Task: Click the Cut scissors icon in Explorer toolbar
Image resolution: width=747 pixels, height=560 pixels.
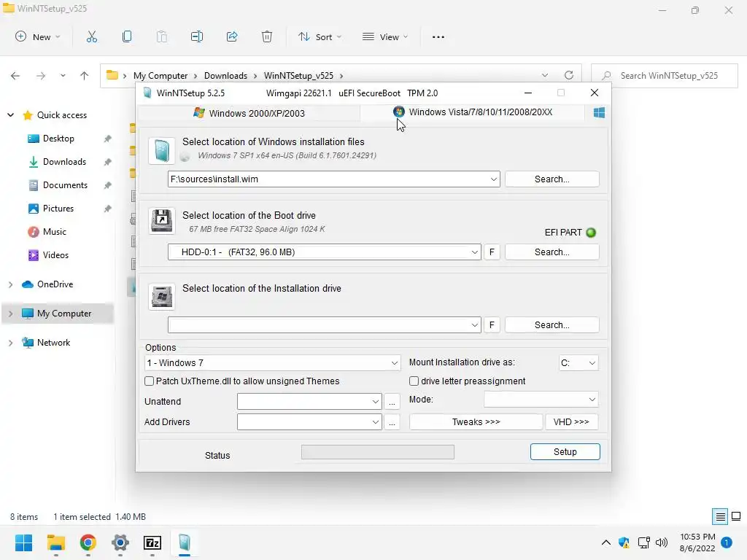Action: coord(91,36)
